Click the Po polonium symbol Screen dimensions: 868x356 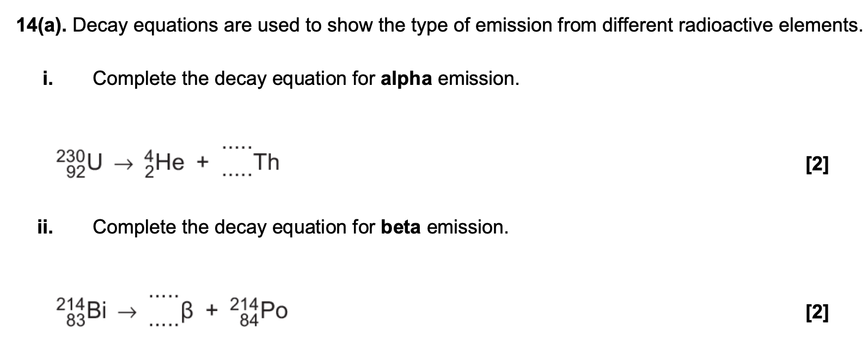pos(275,311)
